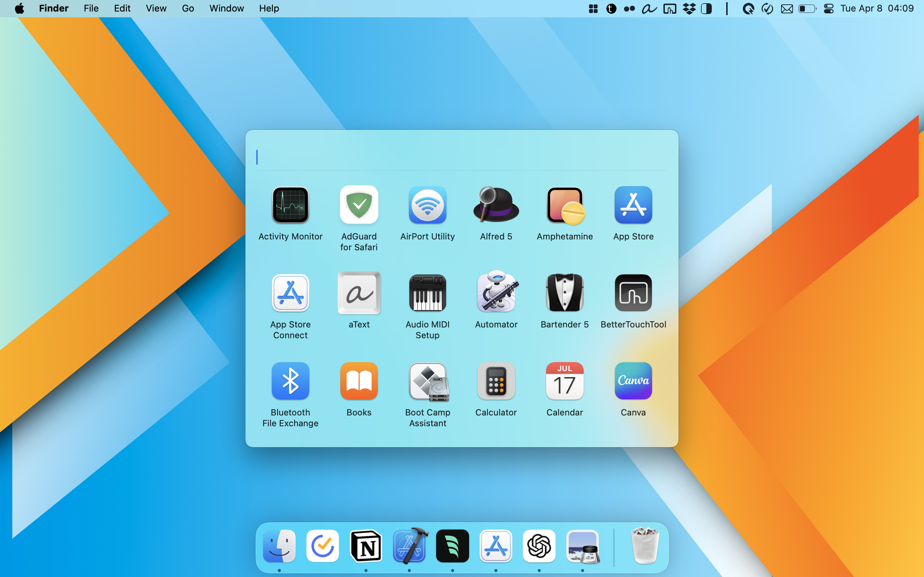Launch AdGuard for Safari app
Image resolution: width=924 pixels, height=577 pixels.
pyautogui.click(x=359, y=205)
